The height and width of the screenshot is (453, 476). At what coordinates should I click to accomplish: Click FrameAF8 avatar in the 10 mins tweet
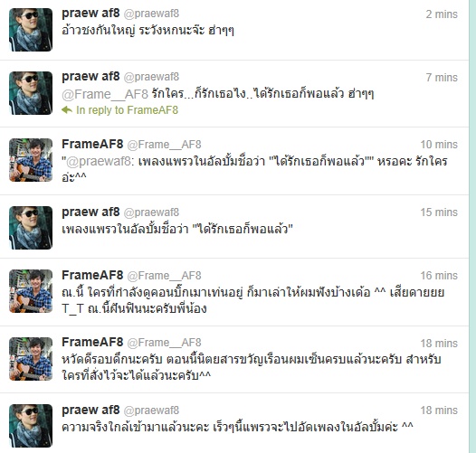(x=31, y=160)
